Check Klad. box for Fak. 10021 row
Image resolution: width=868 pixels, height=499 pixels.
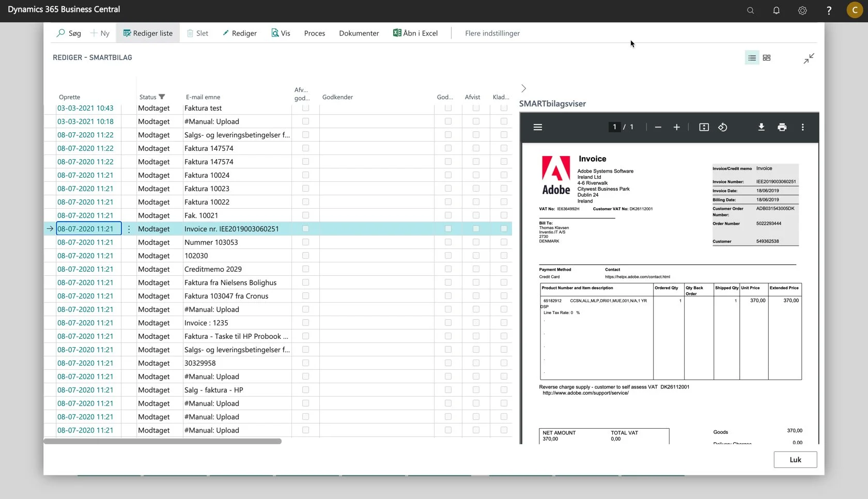click(x=504, y=215)
